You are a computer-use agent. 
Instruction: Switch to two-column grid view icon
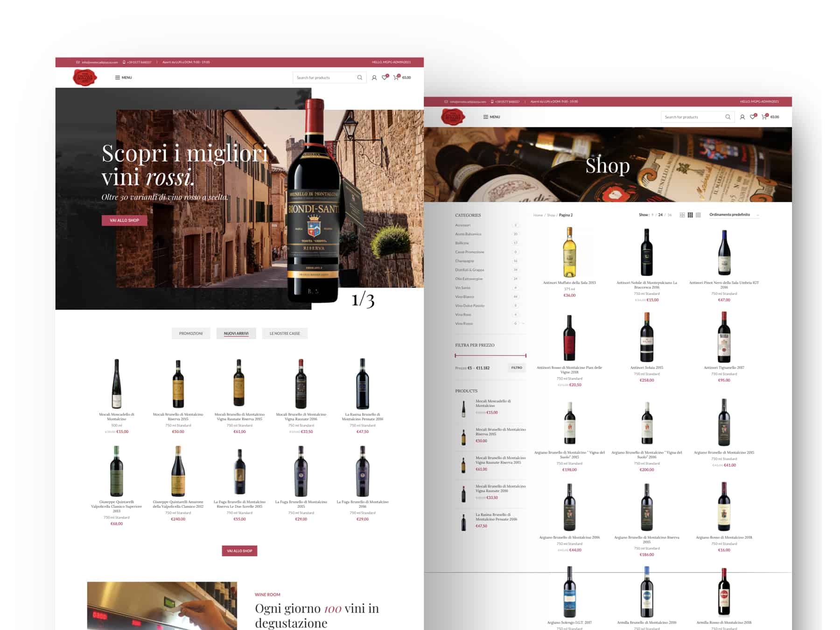682,215
